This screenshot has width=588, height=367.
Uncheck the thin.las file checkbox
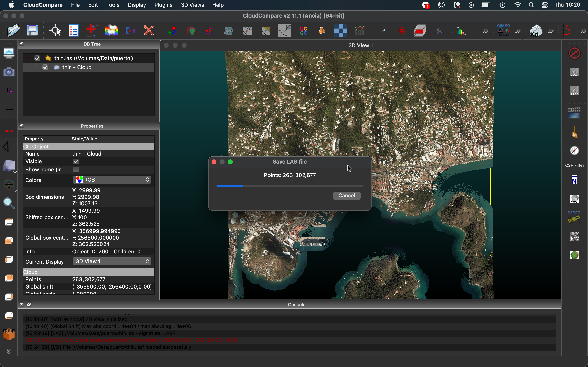[x=37, y=58]
